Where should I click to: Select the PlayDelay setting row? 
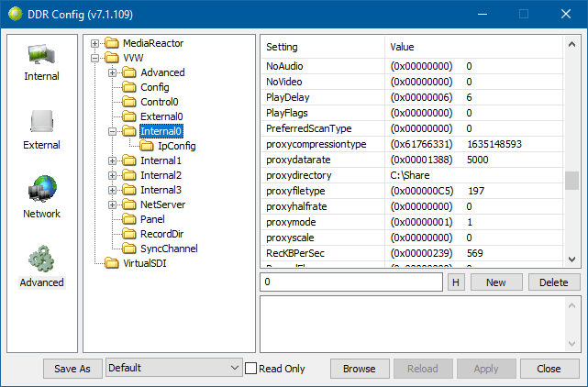412,97
